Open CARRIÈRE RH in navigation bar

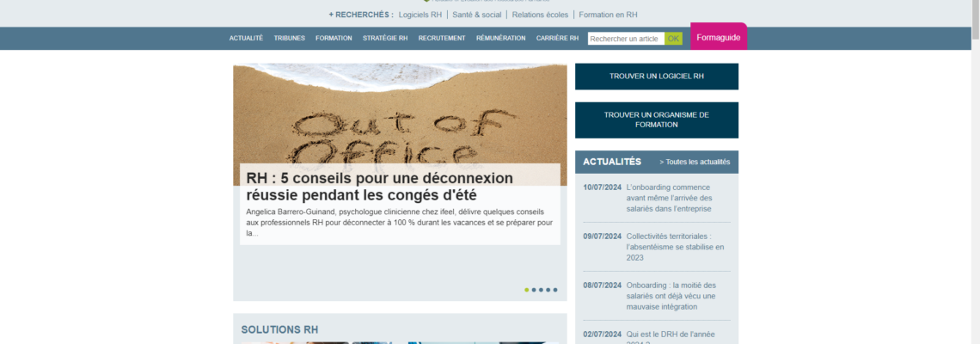[x=558, y=38]
